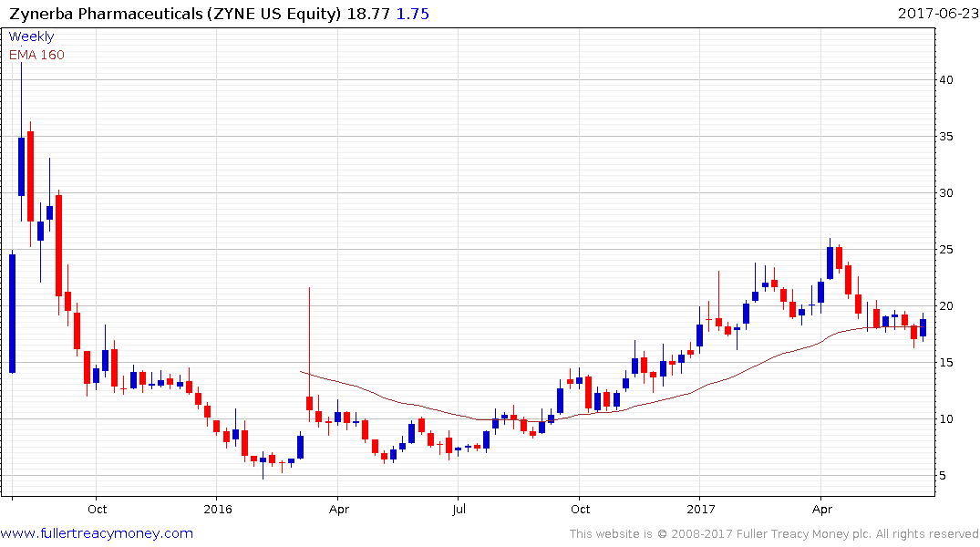Image resolution: width=980 pixels, height=547 pixels.
Task: Click the 30 price axis label
Action: [x=946, y=193]
